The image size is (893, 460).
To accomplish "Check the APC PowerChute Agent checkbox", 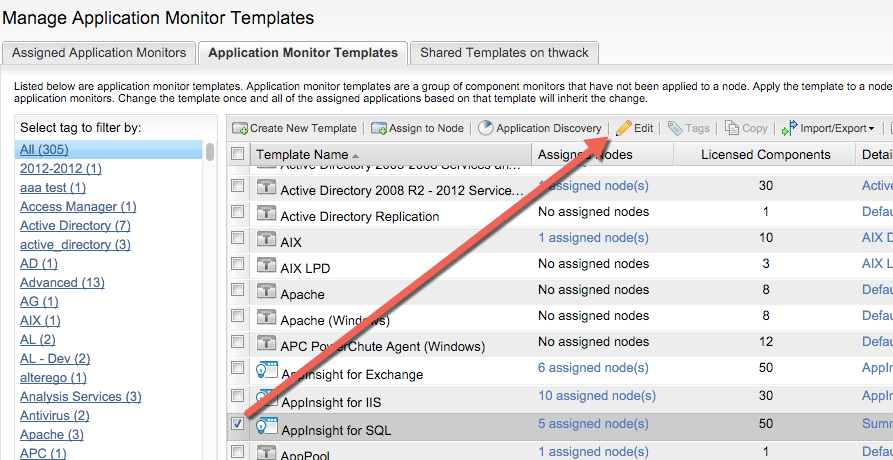I will pos(238,342).
